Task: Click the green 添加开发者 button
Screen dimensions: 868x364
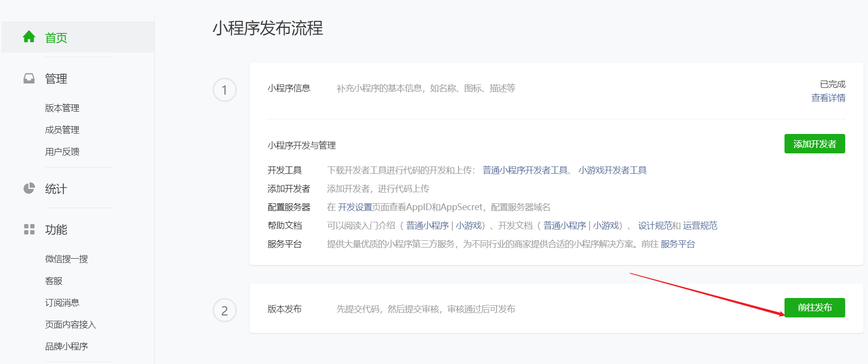Action: (x=815, y=144)
